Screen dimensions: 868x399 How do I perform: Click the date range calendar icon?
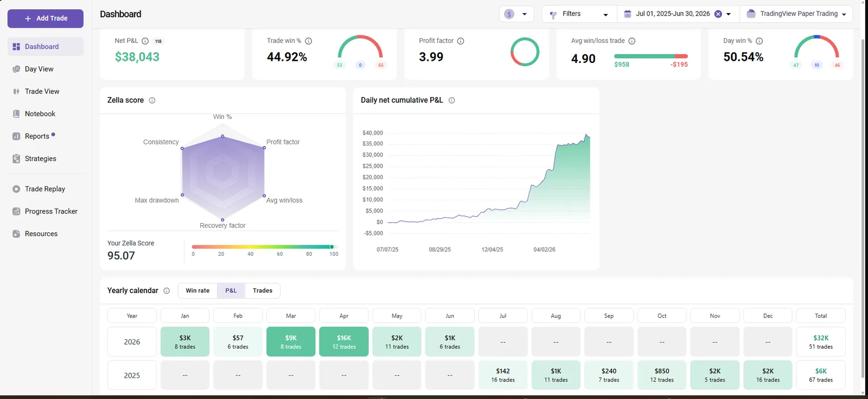[628, 14]
